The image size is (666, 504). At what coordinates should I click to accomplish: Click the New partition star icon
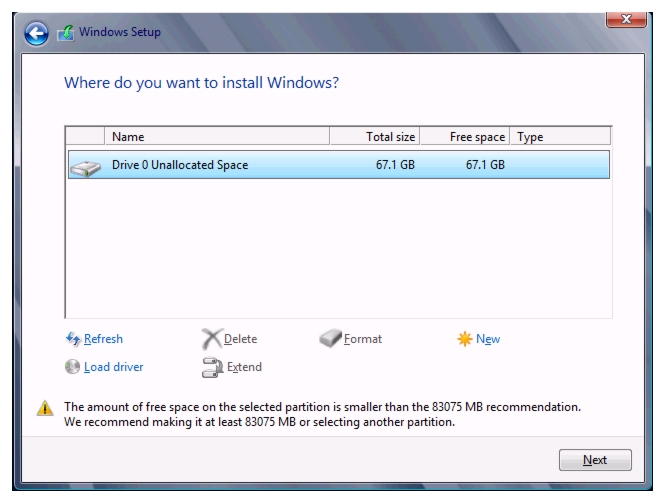465,339
